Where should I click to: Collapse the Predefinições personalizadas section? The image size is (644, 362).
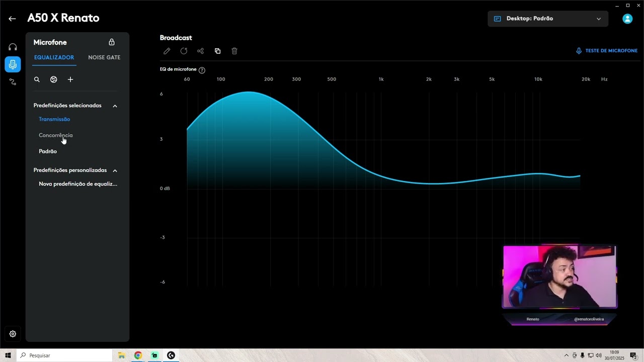(x=115, y=170)
